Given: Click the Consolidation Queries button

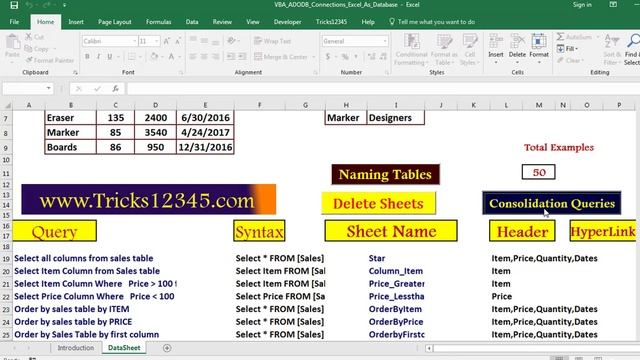Looking at the screenshot, I should pos(552,203).
